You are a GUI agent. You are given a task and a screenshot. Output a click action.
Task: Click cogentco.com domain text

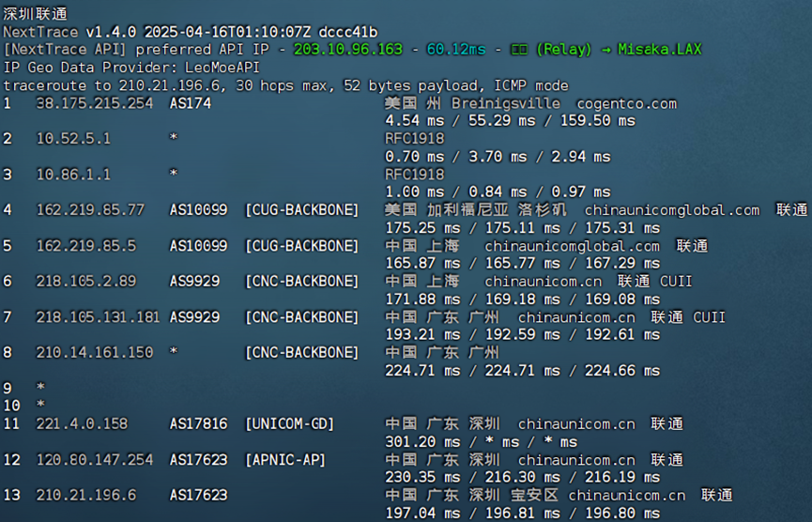click(x=627, y=103)
